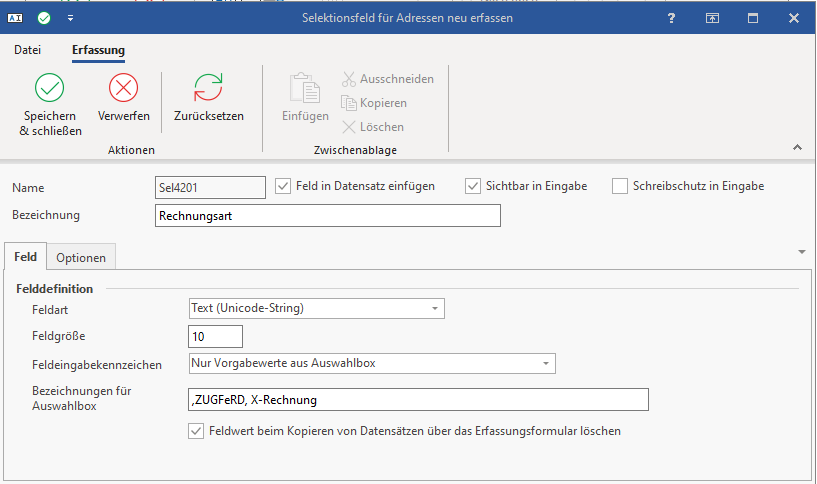817x484 pixels.
Task: Click the Zurücksetzen reset arrows icon
Action: pos(208,88)
